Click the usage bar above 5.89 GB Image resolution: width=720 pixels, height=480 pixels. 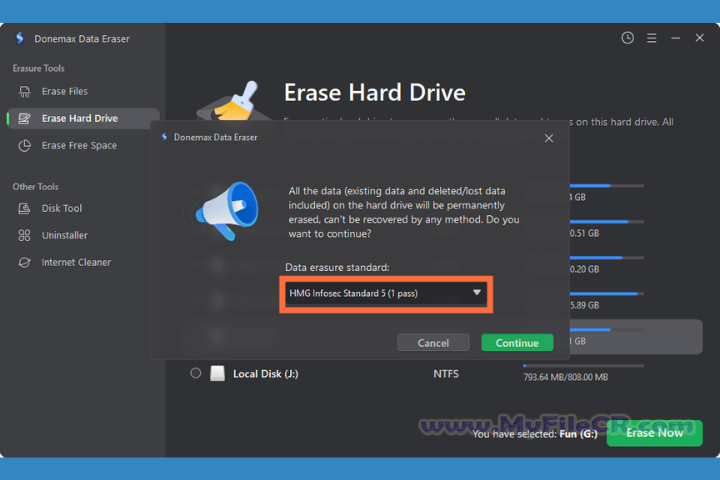click(x=607, y=294)
